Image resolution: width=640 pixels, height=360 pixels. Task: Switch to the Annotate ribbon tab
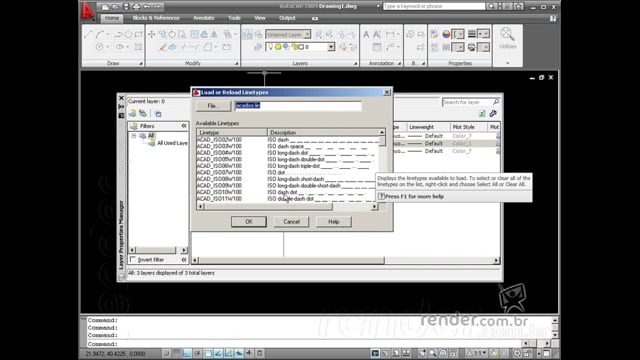(x=203, y=18)
